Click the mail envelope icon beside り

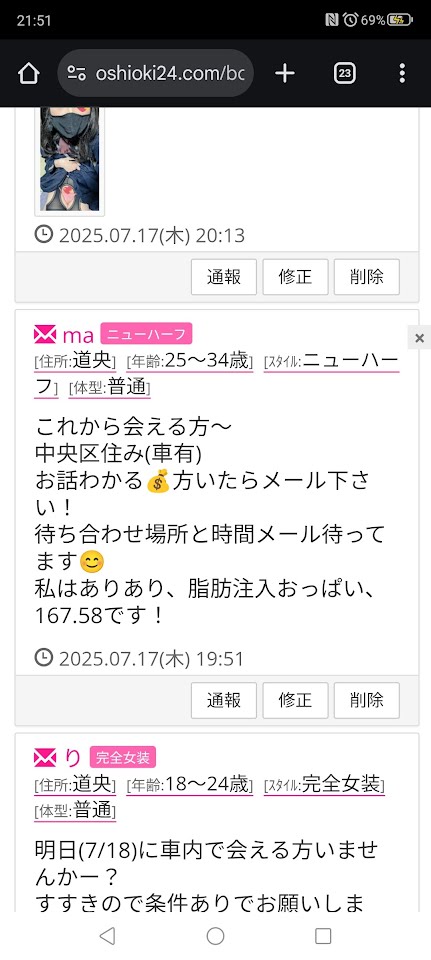[45, 758]
